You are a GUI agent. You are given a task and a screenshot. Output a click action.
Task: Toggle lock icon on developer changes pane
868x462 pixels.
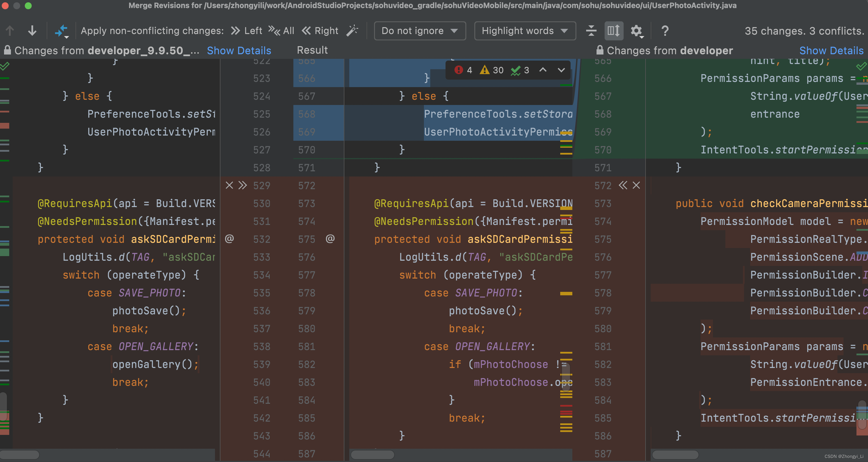600,50
